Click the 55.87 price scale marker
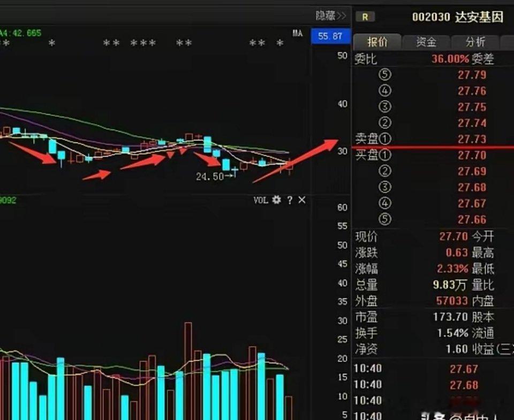Viewport: 514px width, 420px height. pos(330,36)
